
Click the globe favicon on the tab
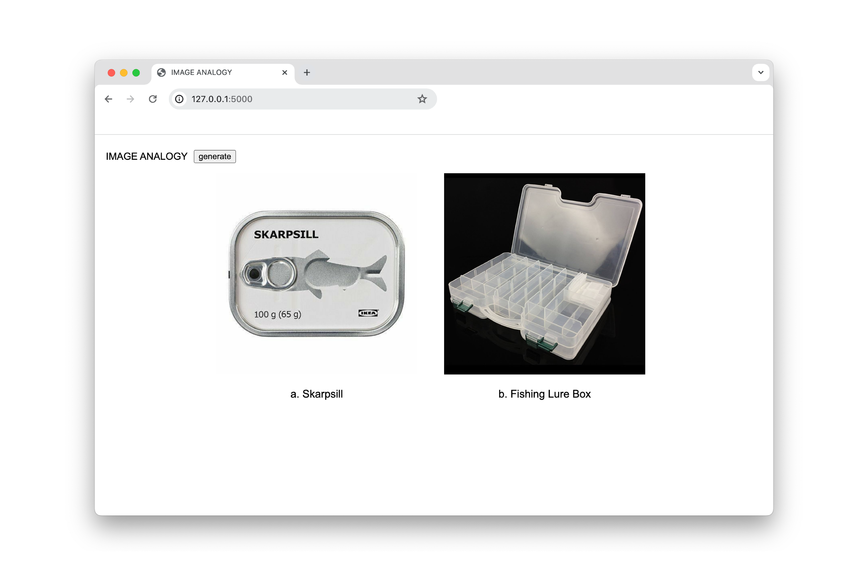pyautogui.click(x=161, y=73)
